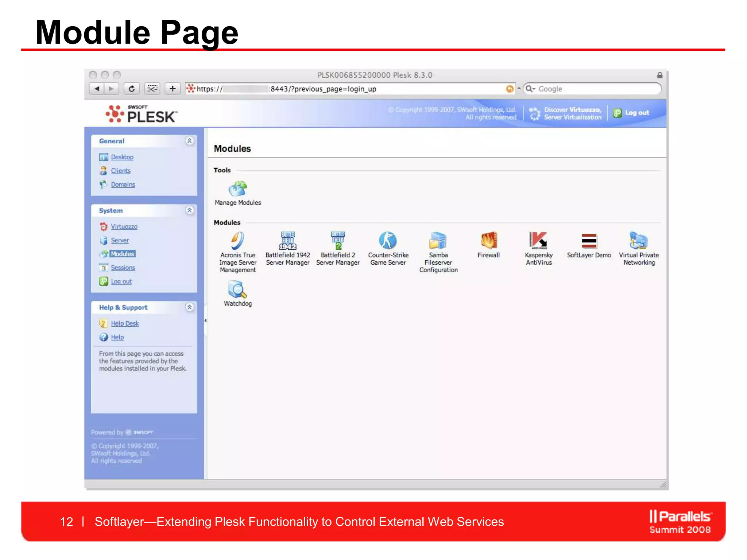Open the Domains link
Screen dimensions: 747x560
123,184
